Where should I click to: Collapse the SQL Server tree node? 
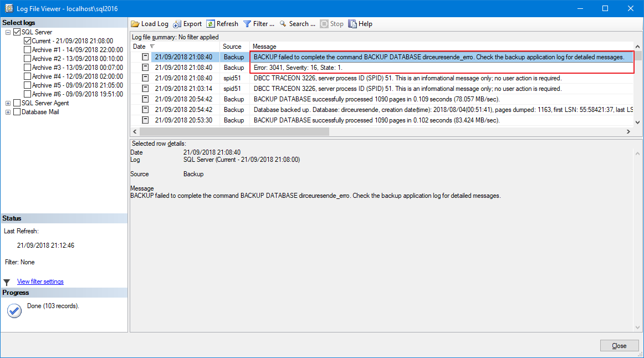(x=7, y=32)
